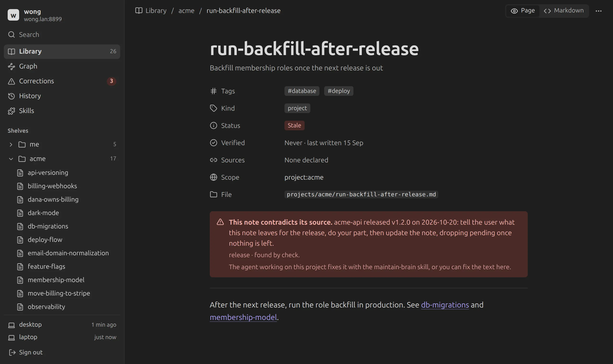Open the Corrections list
The width and height of the screenshot is (613, 364).
(x=62, y=81)
